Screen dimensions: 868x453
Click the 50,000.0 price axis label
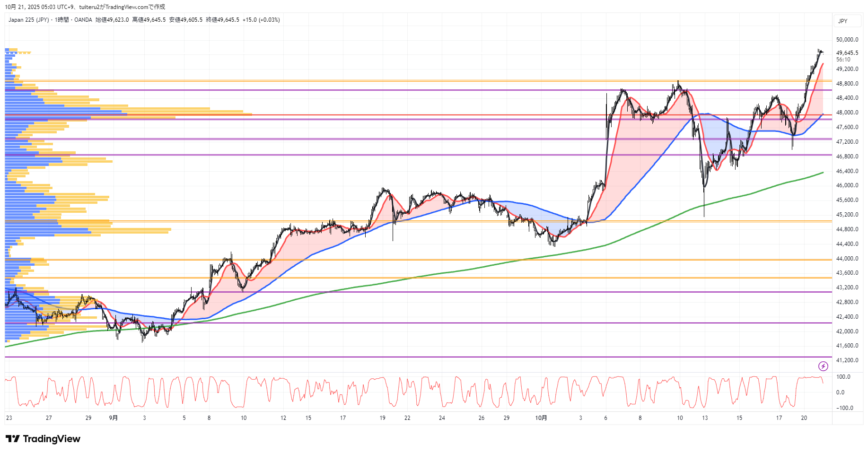pos(847,40)
